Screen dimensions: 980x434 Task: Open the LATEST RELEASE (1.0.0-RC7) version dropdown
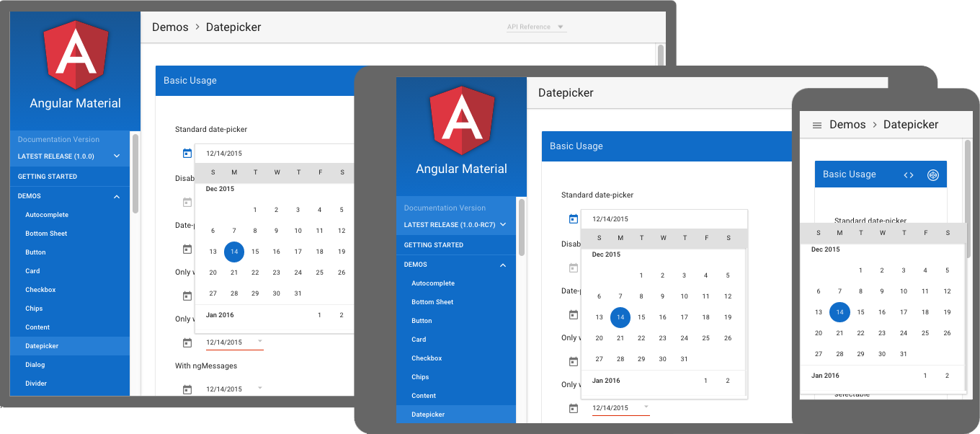(455, 224)
